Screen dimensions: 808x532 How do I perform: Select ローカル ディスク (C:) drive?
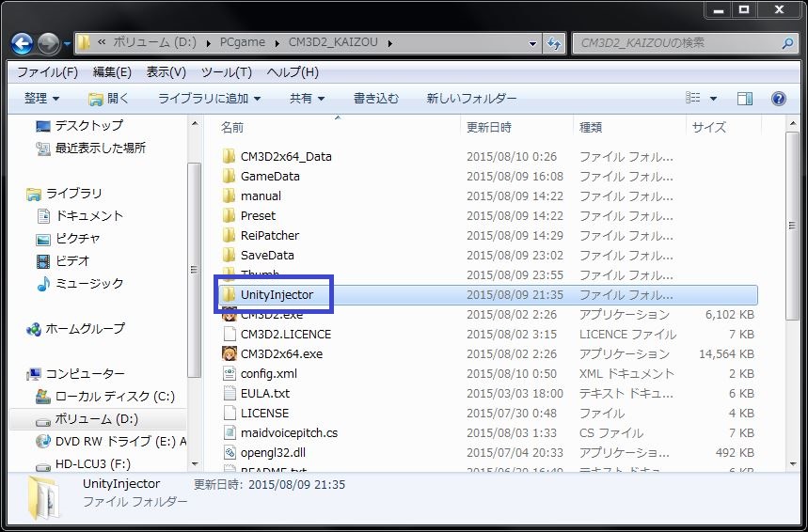pyautogui.click(x=105, y=397)
